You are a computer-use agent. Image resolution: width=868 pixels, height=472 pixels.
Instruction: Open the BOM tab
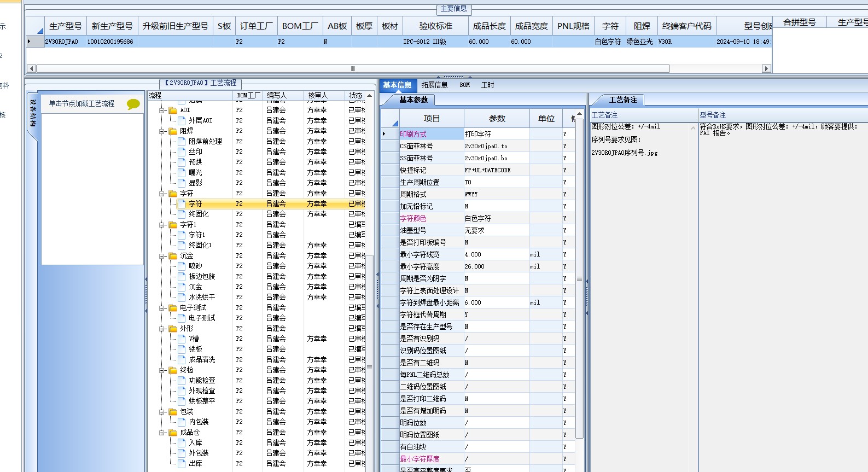(x=465, y=85)
